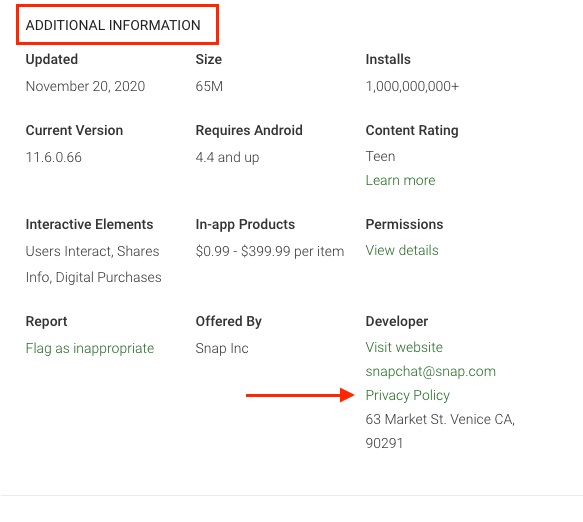Viewport: 583px width, 522px height.
Task: Open the Privacy Policy link
Action: pyautogui.click(x=408, y=395)
